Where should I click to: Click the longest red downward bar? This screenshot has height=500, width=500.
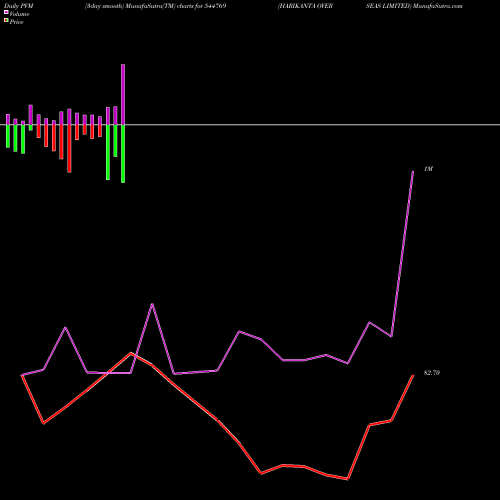coord(69,149)
